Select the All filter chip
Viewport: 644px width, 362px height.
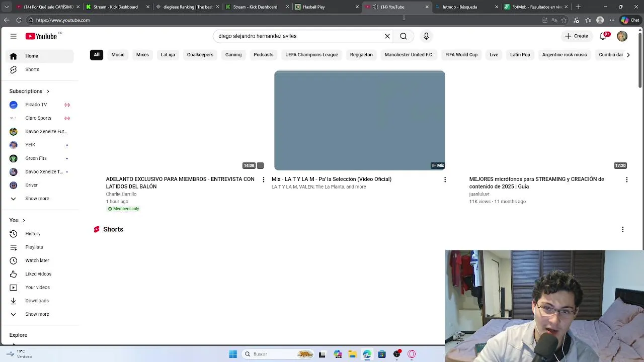[97, 55]
